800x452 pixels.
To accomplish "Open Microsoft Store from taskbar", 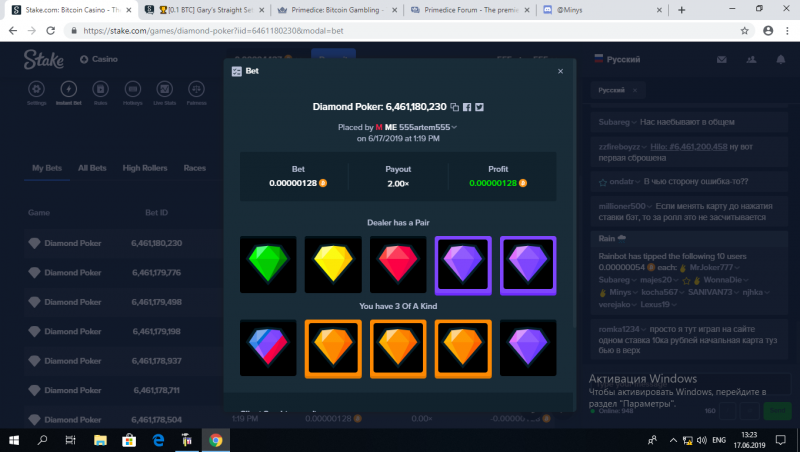I will click(x=129, y=440).
